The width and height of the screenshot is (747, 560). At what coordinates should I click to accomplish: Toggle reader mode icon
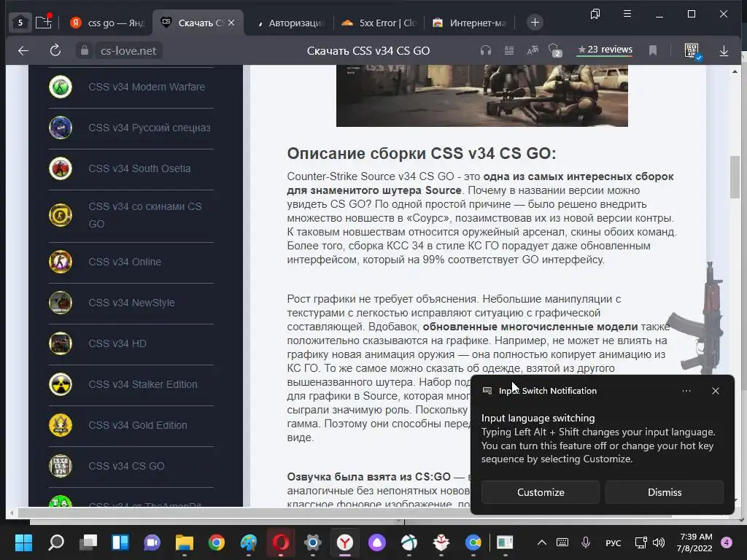[508, 50]
